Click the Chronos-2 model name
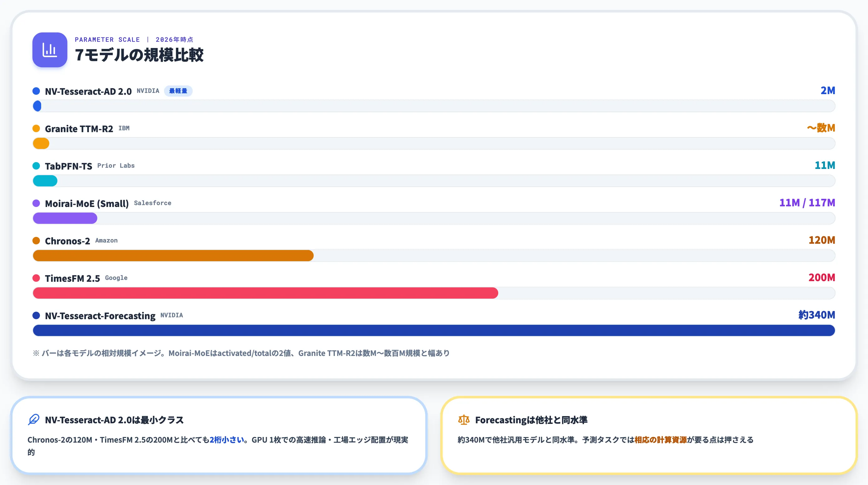Image resolution: width=868 pixels, height=485 pixels. pos(67,241)
